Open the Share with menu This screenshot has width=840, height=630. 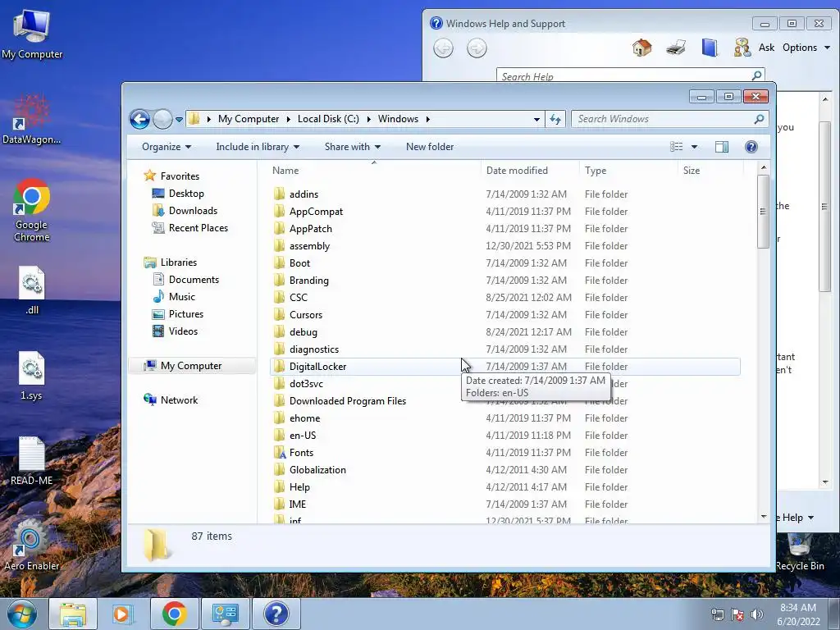(353, 147)
